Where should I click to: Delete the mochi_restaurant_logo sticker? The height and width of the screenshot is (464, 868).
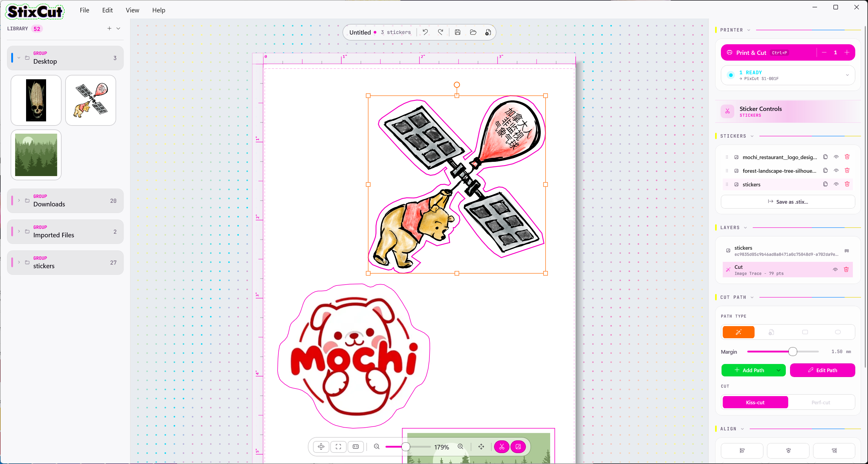tap(847, 157)
